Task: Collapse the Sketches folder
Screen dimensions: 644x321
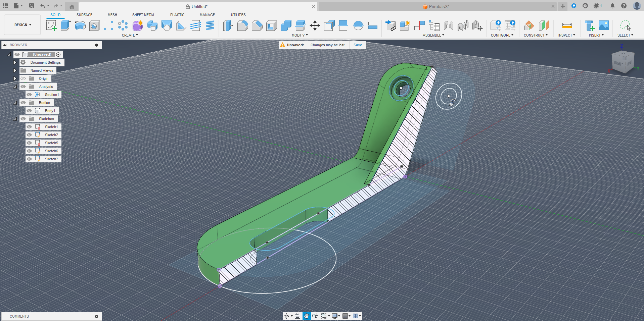Action: pos(15,119)
